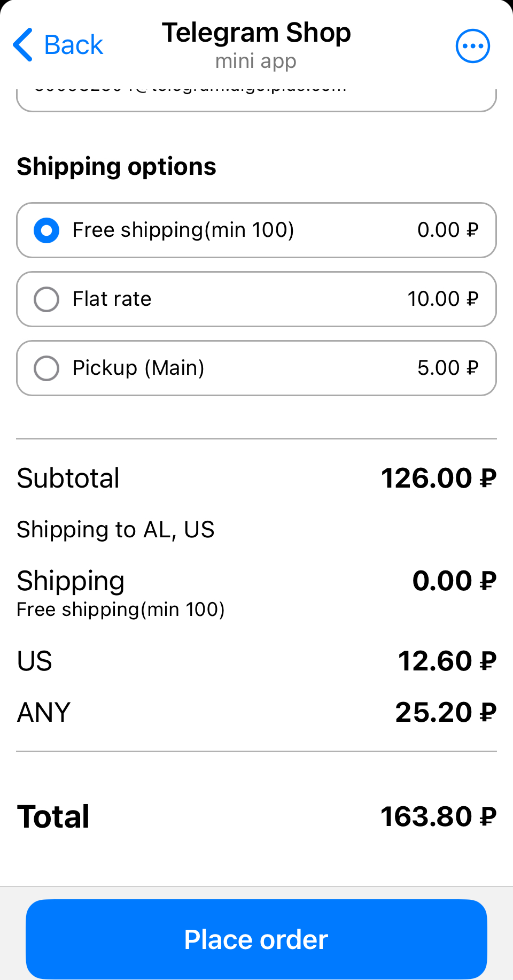513x980 pixels.
Task: Select the Free shipping(min 100) radio button
Action: coord(46,230)
